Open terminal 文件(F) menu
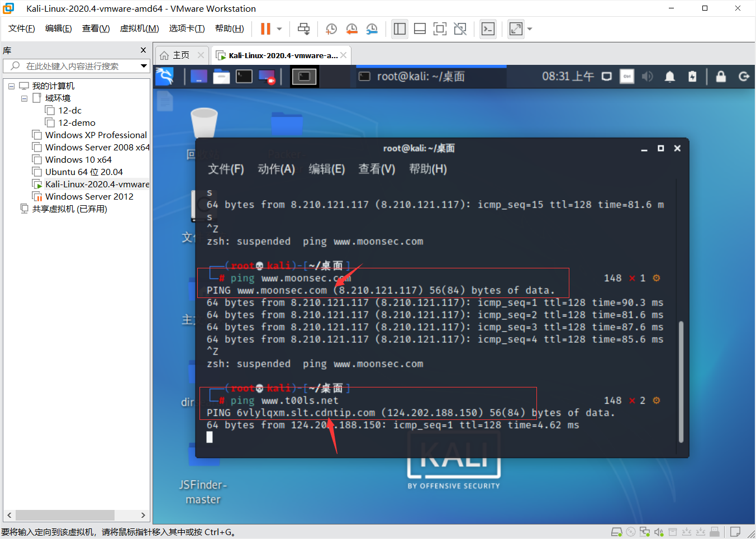The image size is (756, 539). point(226,169)
